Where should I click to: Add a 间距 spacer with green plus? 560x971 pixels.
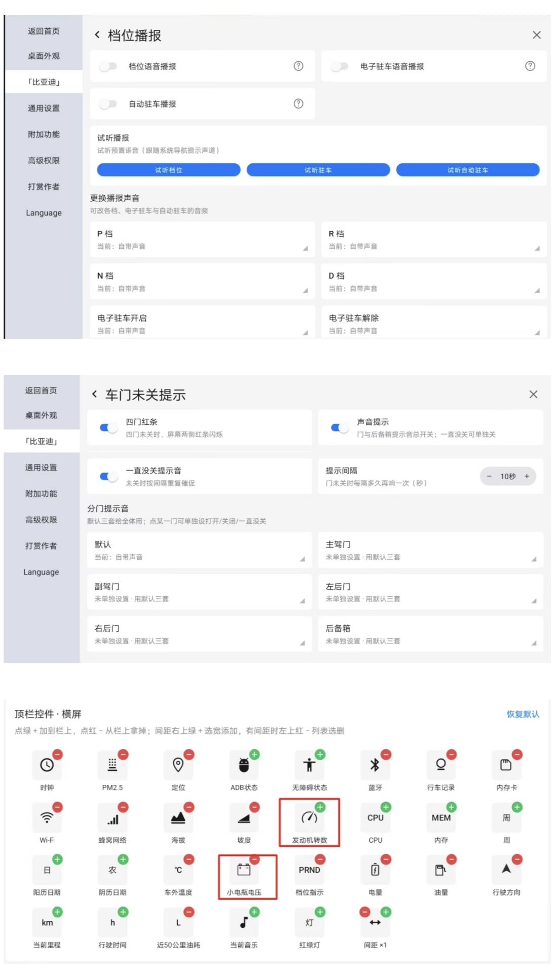tap(386, 912)
